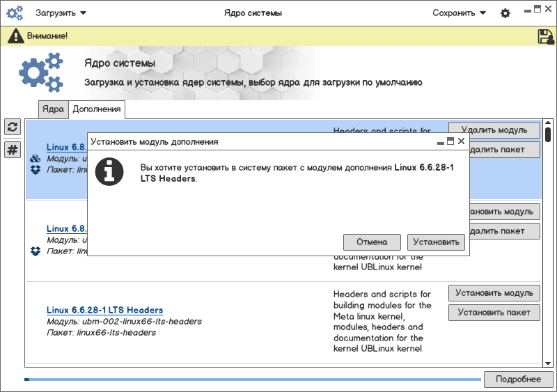Image resolution: width=557 pixels, height=392 pixels.
Task: Click the refresh list icon
Action: [13, 127]
